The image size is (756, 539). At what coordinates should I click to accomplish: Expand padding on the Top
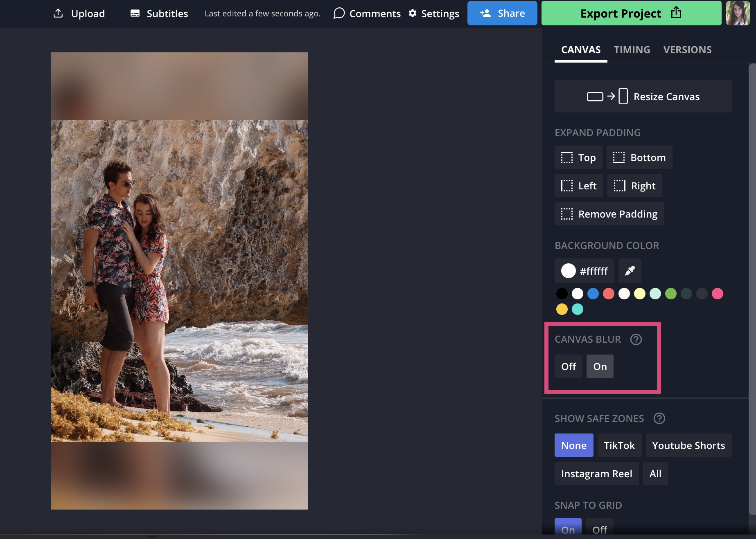click(x=578, y=157)
